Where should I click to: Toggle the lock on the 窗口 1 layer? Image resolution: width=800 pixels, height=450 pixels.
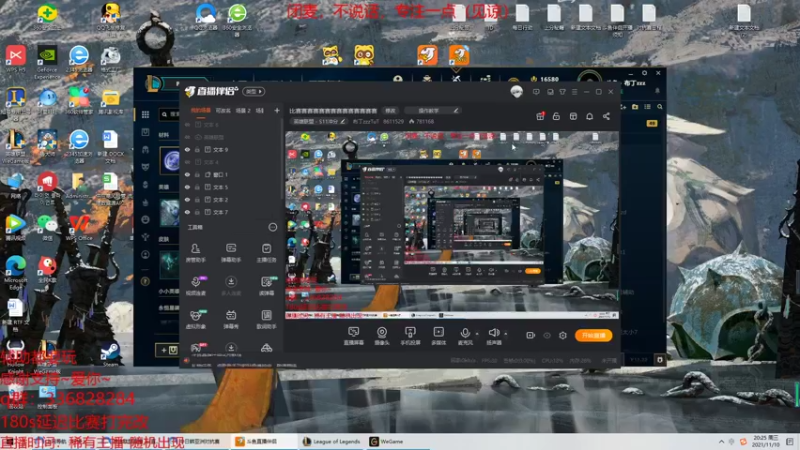coord(197,174)
